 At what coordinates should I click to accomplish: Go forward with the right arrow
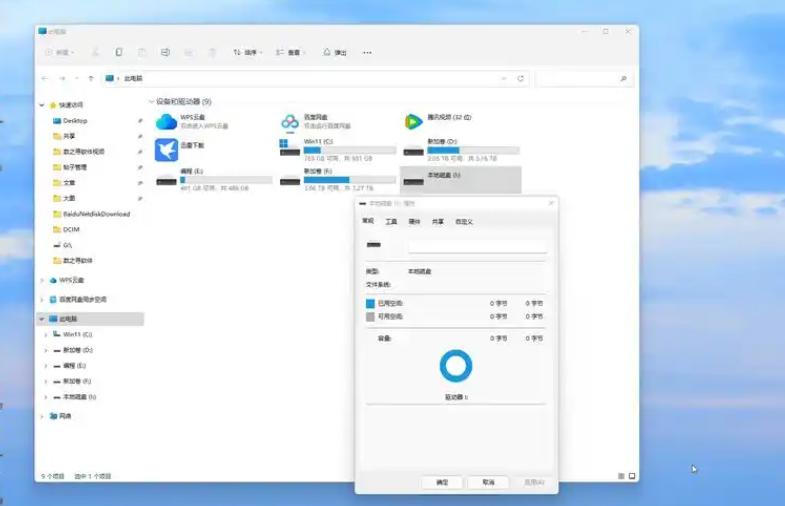(x=62, y=79)
